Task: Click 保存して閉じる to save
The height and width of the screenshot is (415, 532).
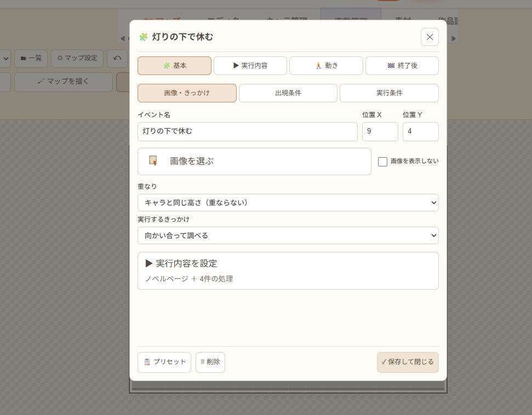Action: pos(408,362)
